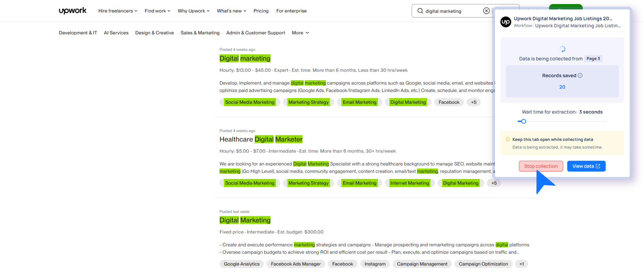Click the magnifying glass search icon
The height and width of the screenshot is (278, 644).
click(420, 11)
